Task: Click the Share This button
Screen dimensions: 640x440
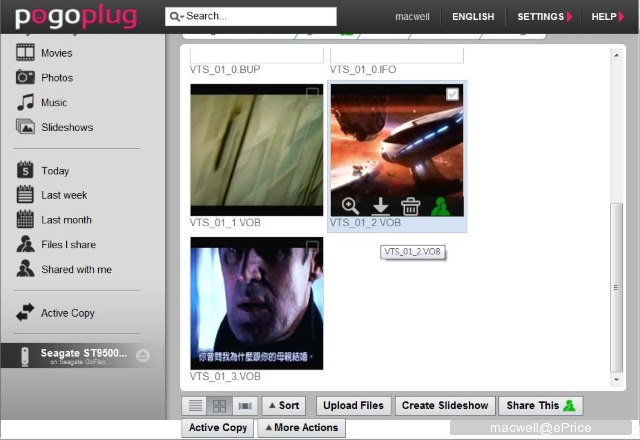Action: click(x=540, y=406)
